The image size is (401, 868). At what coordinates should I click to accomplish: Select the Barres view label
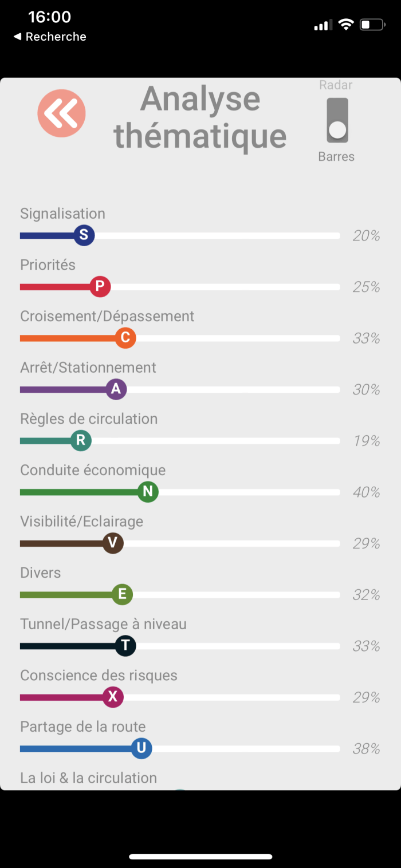point(336,156)
